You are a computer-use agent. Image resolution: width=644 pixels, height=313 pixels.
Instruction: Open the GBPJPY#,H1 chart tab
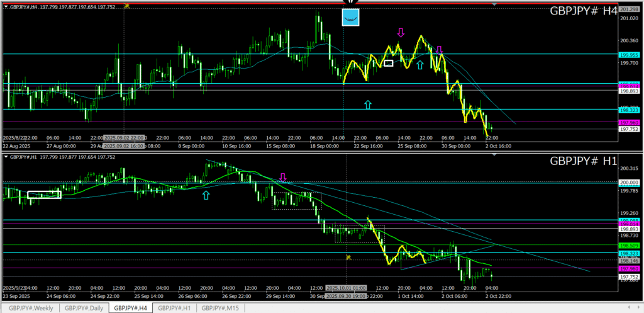tap(173, 308)
